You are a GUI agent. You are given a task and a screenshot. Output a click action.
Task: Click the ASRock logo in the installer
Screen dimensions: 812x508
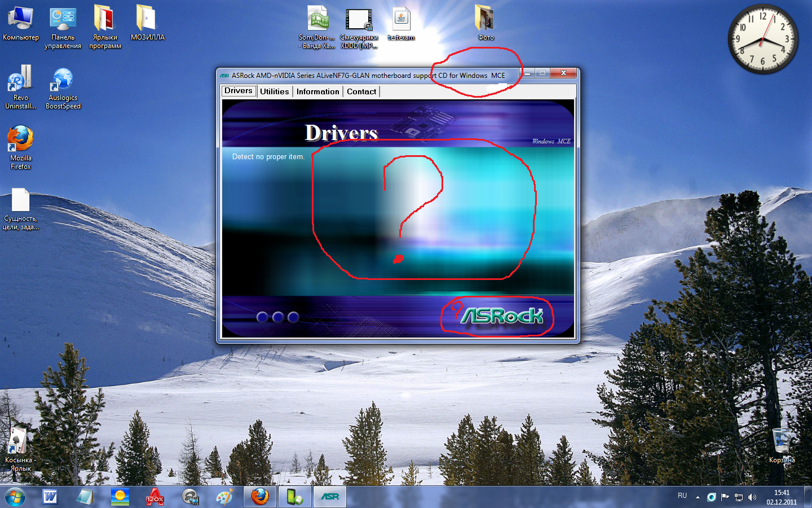tap(501, 316)
